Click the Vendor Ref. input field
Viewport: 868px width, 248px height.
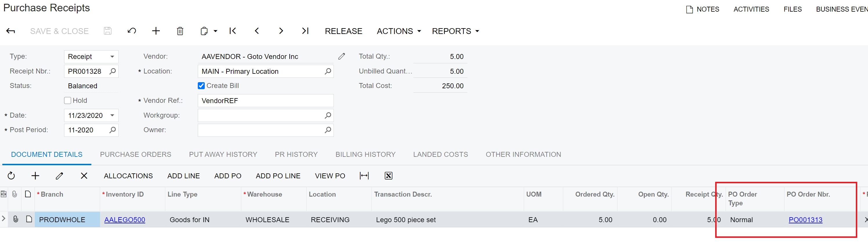pos(266,101)
